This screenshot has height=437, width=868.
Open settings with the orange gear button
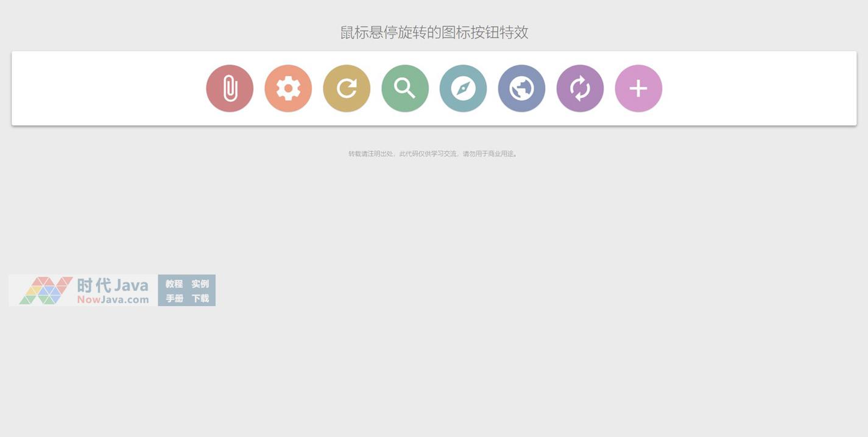[288, 89]
